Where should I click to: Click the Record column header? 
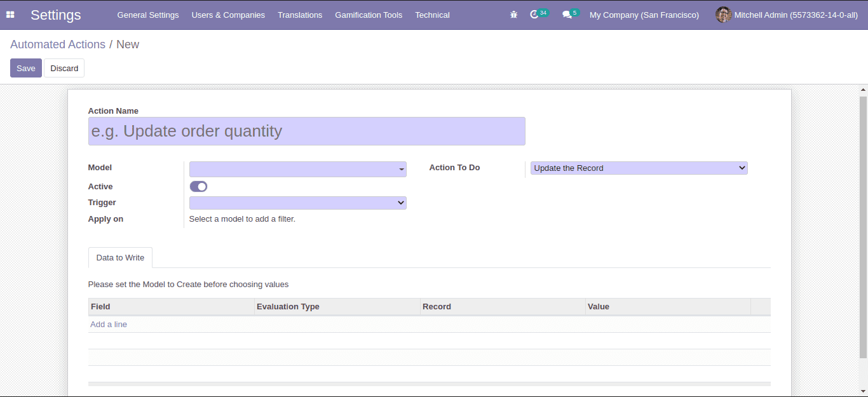click(x=503, y=306)
